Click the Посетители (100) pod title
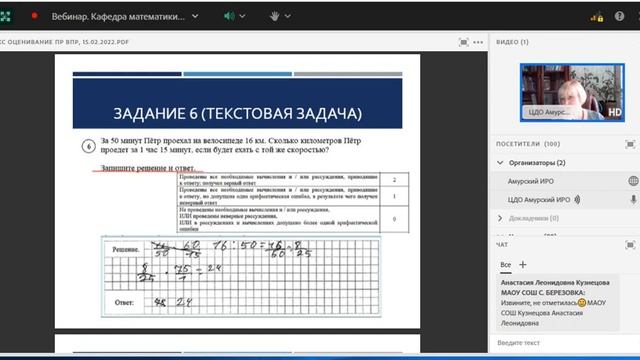640x360 pixels. (528, 144)
